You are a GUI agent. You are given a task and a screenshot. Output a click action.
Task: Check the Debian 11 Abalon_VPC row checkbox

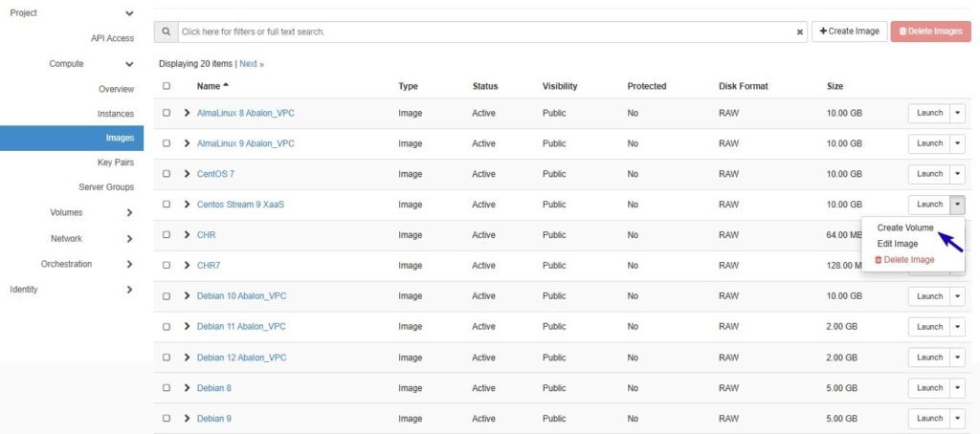(x=167, y=327)
